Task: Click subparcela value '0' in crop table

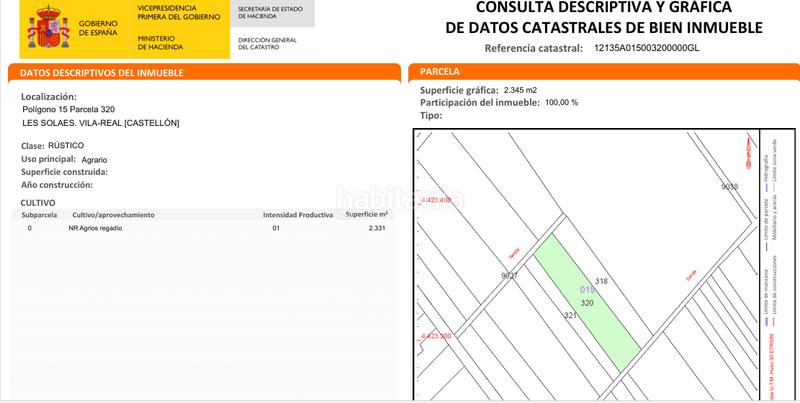Action: (x=30, y=228)
